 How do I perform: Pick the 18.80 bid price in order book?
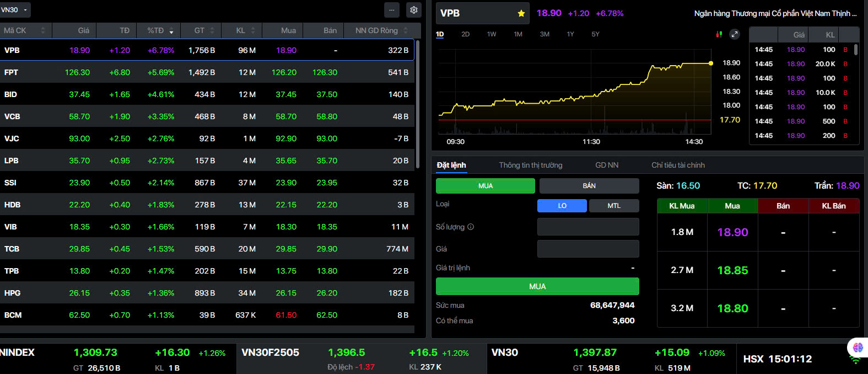coord(732,308)
